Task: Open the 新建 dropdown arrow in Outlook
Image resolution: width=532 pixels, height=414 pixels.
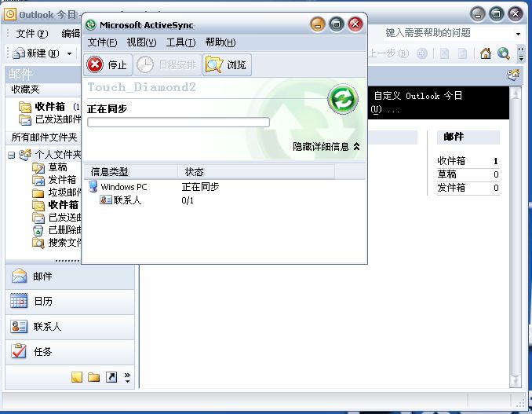Action: click(x=69, y=53)
